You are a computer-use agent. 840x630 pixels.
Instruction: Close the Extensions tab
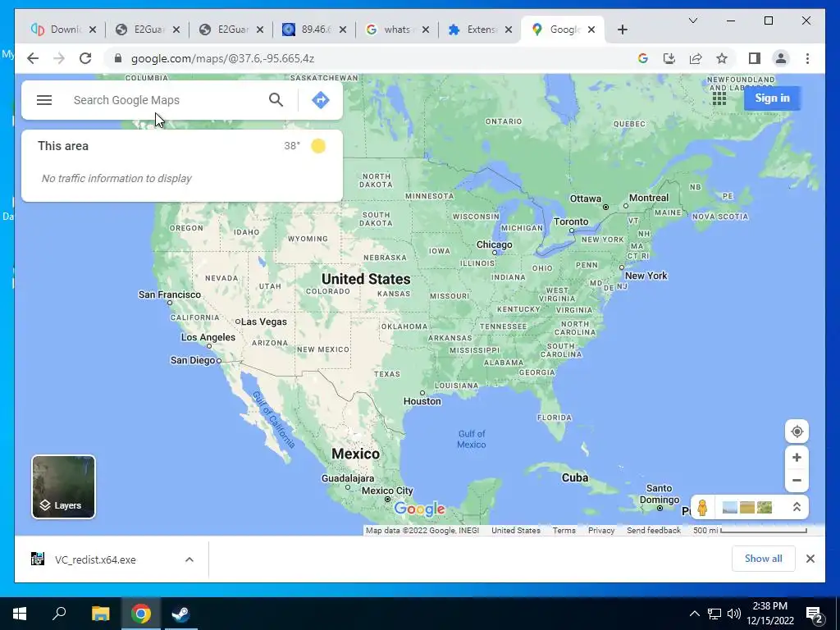[509, 30]
